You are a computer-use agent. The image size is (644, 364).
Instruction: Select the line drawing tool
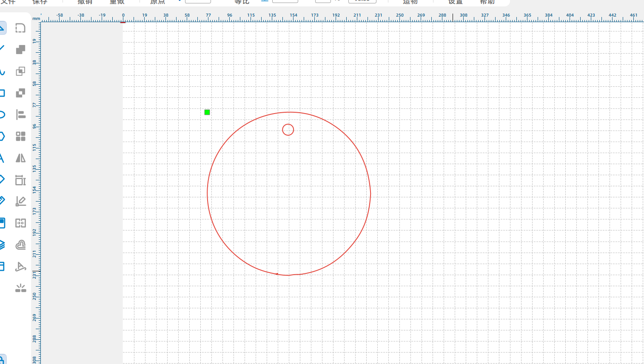click(x=2, y=49)
